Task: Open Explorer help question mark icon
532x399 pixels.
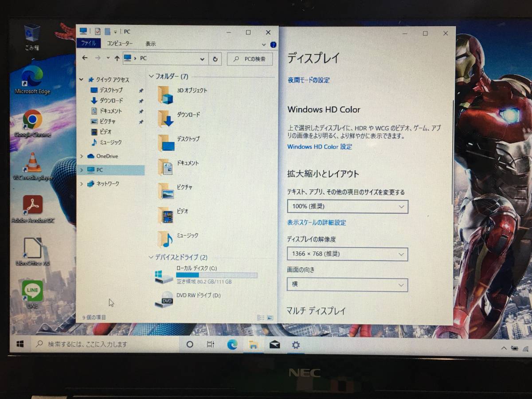Action: tap(273, 45)
